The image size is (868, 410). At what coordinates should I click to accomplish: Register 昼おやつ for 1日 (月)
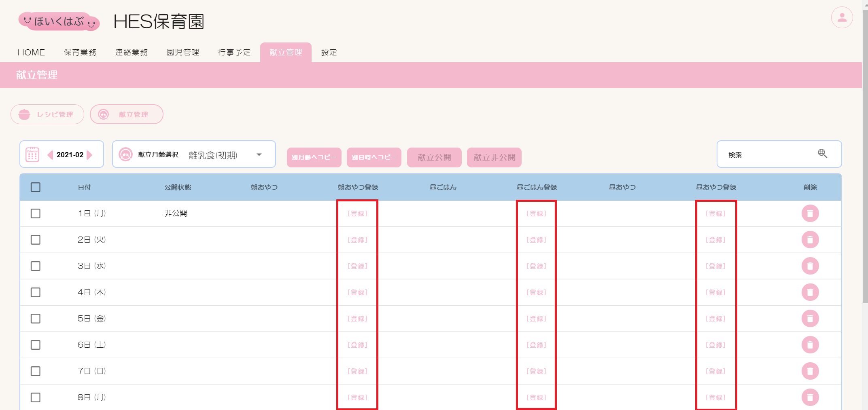(715, 213)
